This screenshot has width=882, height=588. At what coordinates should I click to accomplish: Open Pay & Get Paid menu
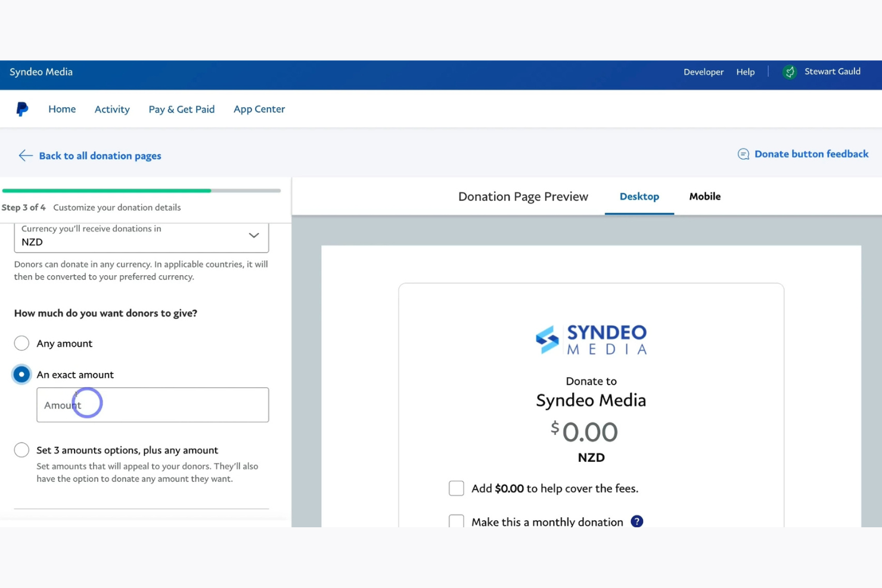tap(182, 109)
